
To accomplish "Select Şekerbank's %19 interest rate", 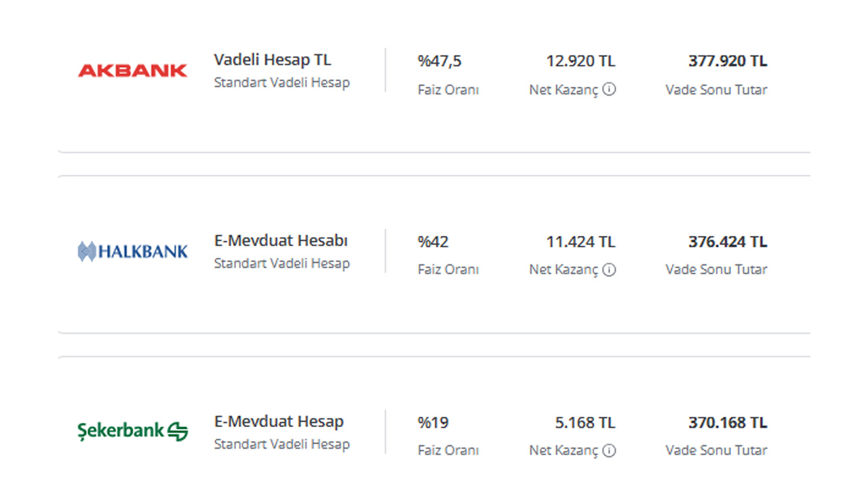I will click(433, 423).
